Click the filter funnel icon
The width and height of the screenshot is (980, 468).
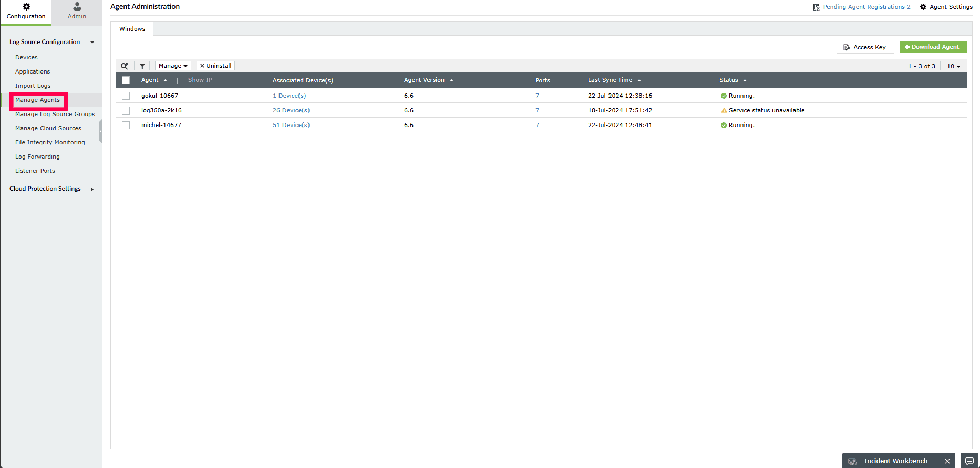142,66
